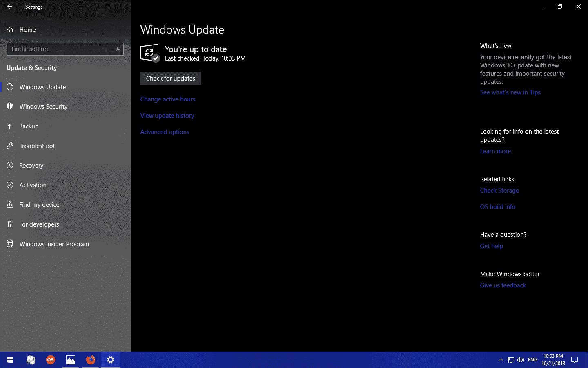The image size is (588, 368).
Task: Click the Backup upload arrow icon
Action: click(10, 126)
